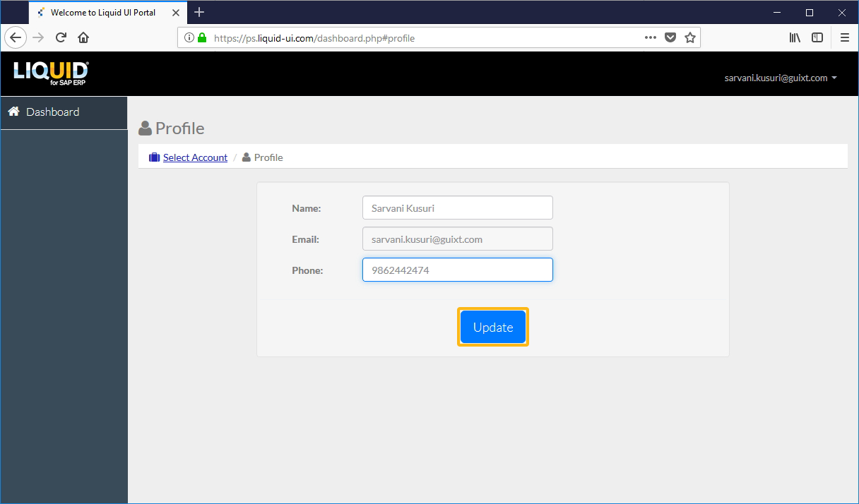Viewport: 859px width, 504px height.
Task: Click the green secure connection padlock
Action: tap(202, 38)
